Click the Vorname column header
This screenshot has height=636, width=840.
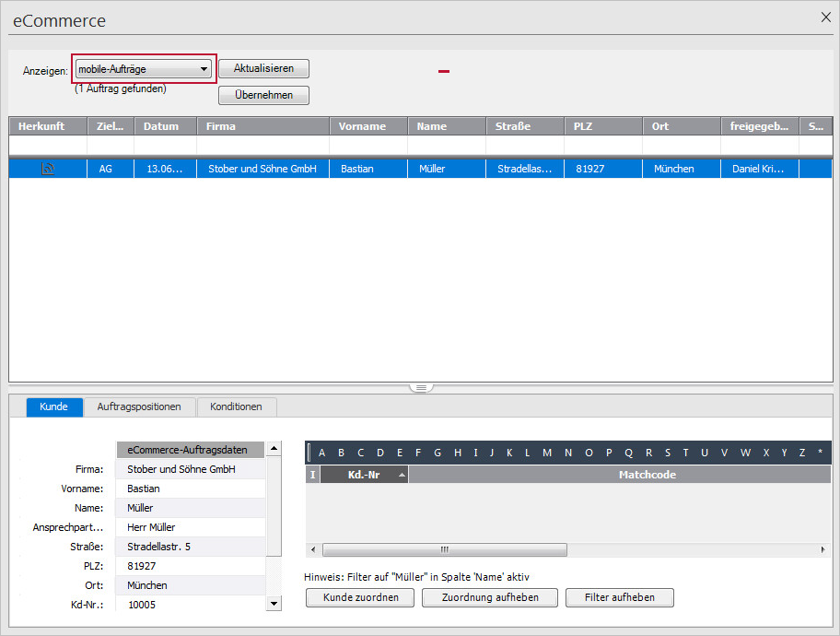click(x=368, y=126)
